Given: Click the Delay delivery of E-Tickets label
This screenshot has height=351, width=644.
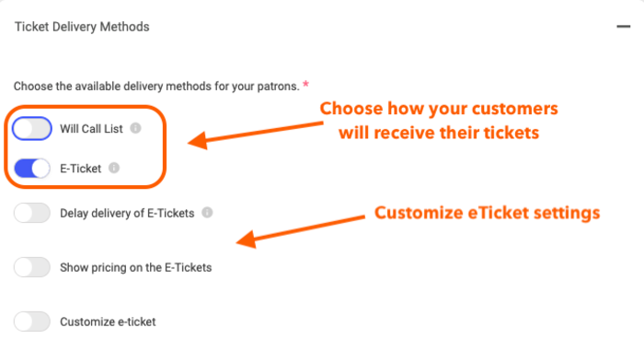Looking at the screenshot, I should point(127,213).
